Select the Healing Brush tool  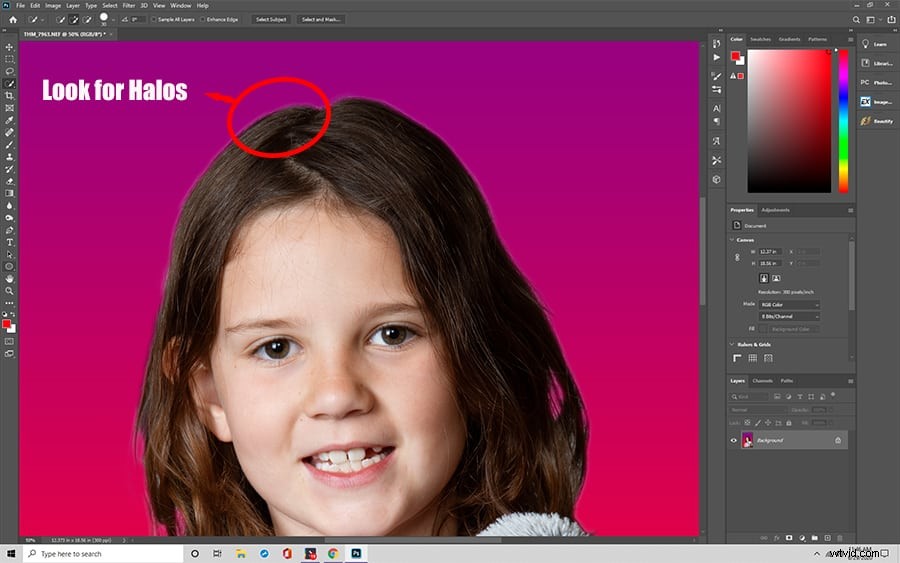click(9, 132)
